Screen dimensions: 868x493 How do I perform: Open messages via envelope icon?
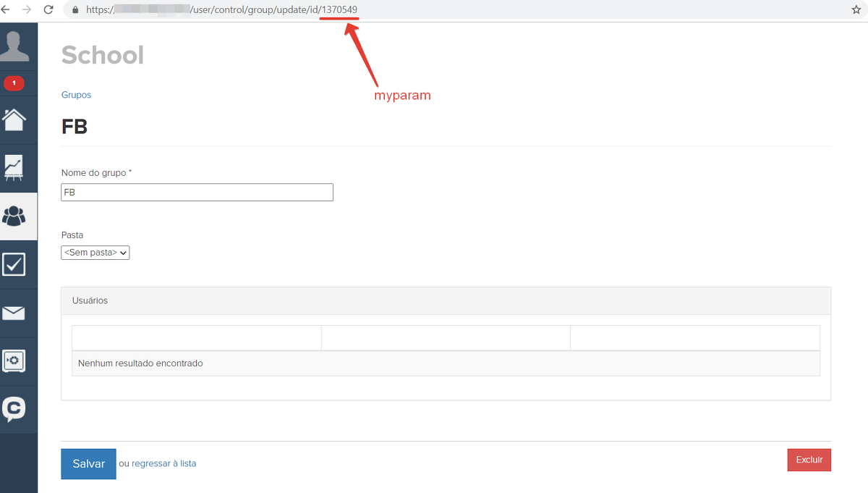[14, 313]
